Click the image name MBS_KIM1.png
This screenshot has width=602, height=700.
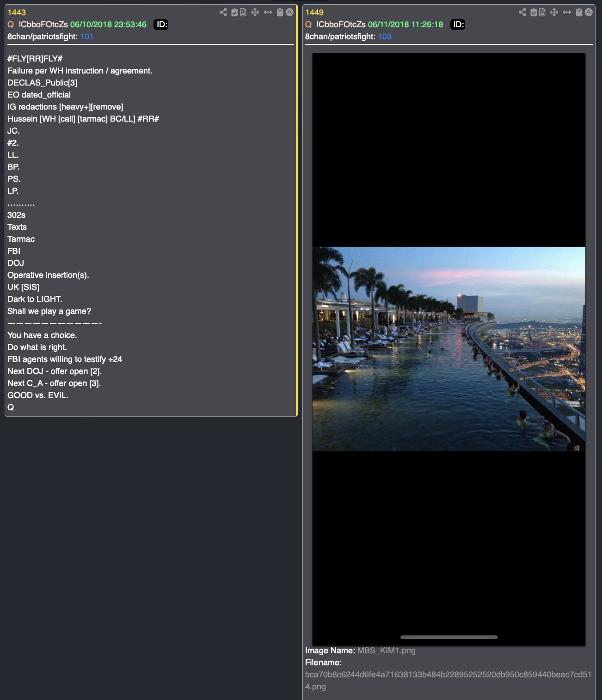click(x=387, y=651)
